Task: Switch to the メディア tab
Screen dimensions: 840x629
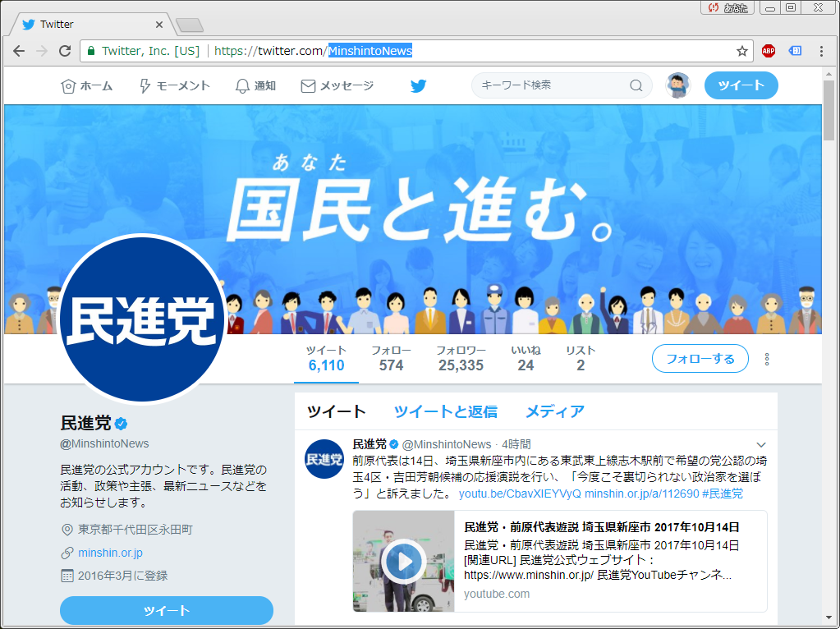Action: coord(555,411)
